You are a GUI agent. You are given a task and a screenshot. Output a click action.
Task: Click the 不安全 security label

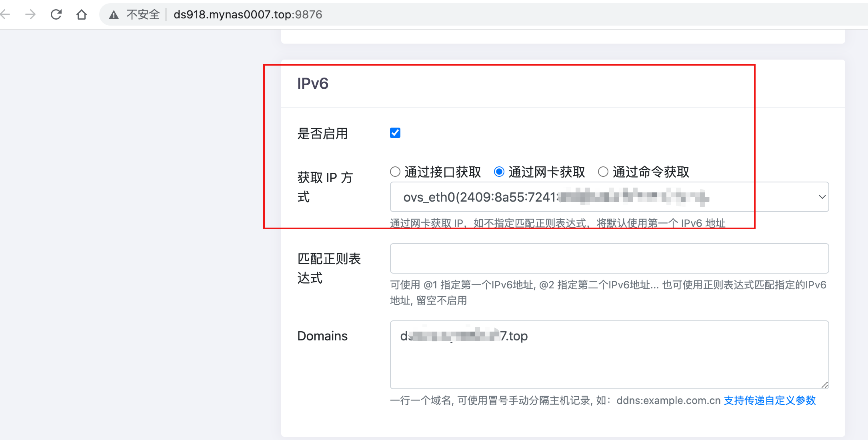tap(143, 15)
